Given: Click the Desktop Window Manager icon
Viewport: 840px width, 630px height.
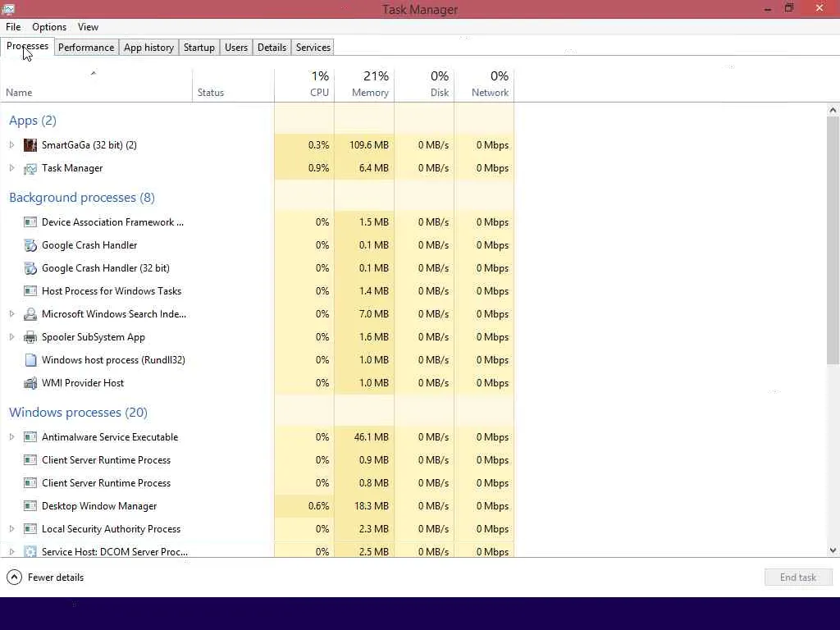Looking at the screenshot, I should point(30,506).
